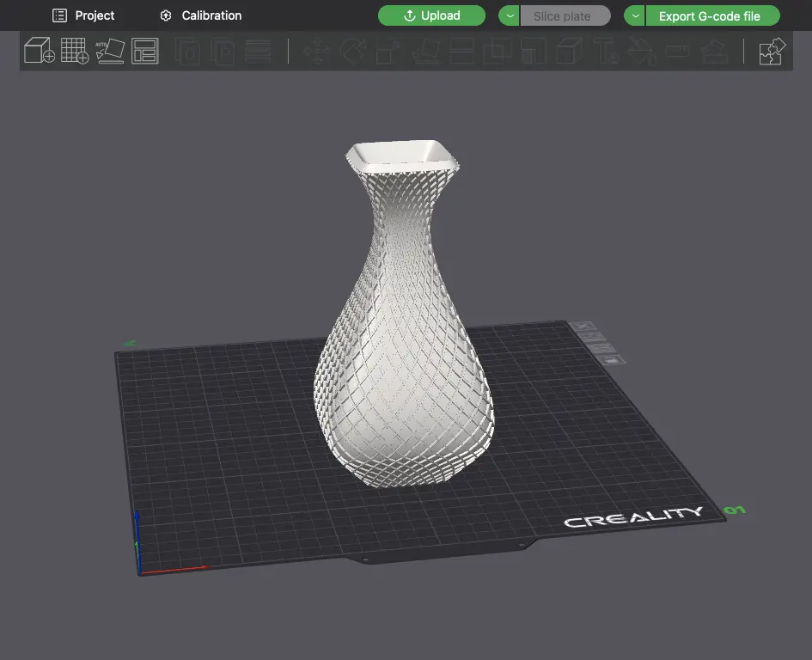Click Export G-code file

711,15
